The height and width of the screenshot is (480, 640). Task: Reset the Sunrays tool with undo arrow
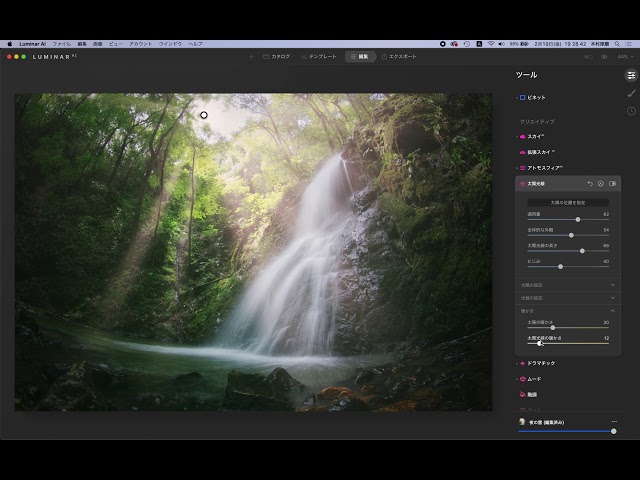590,184
